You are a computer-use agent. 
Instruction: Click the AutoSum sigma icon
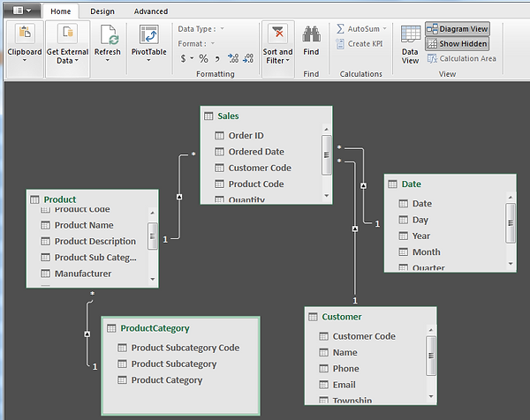(341, 29)
